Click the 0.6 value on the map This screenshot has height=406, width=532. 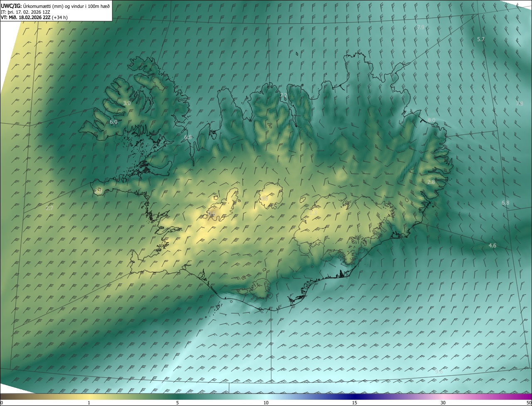pos(212,213)
